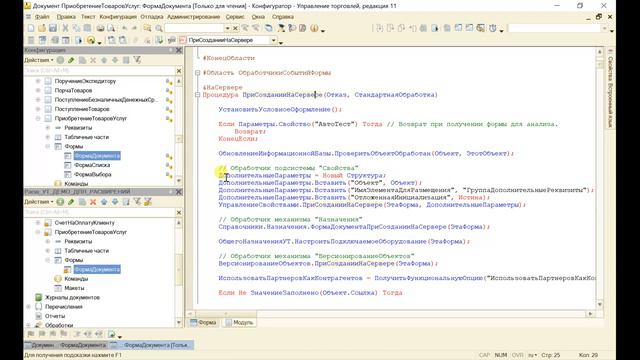
Task: Select Макеты in the extension tree
Action: click(x=74, y=288)
